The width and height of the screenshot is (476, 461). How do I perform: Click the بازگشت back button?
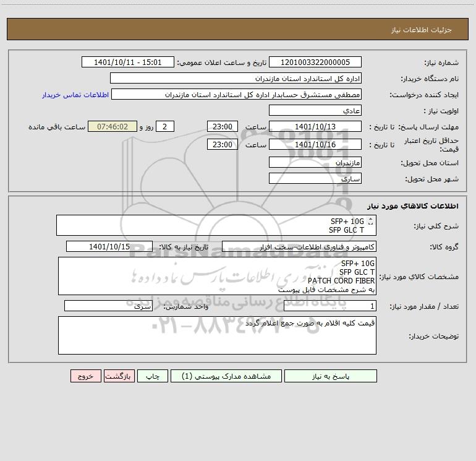[119, 376]
